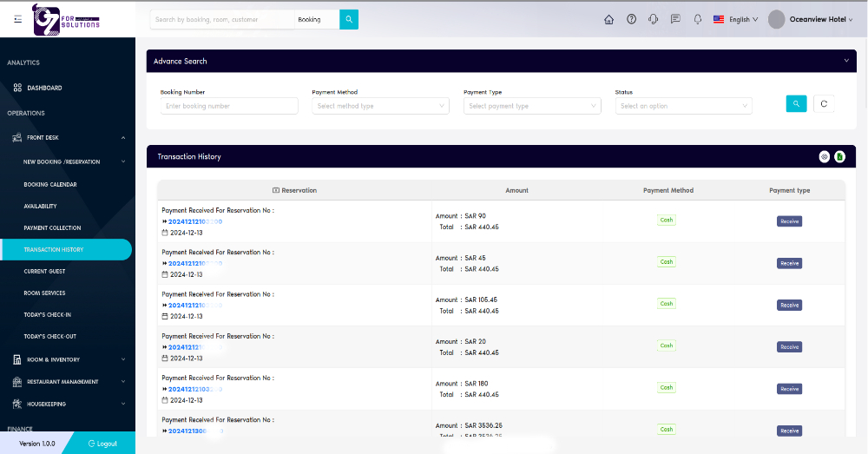
Task: Click the Booking Number input field
Action: click(229, 106)
